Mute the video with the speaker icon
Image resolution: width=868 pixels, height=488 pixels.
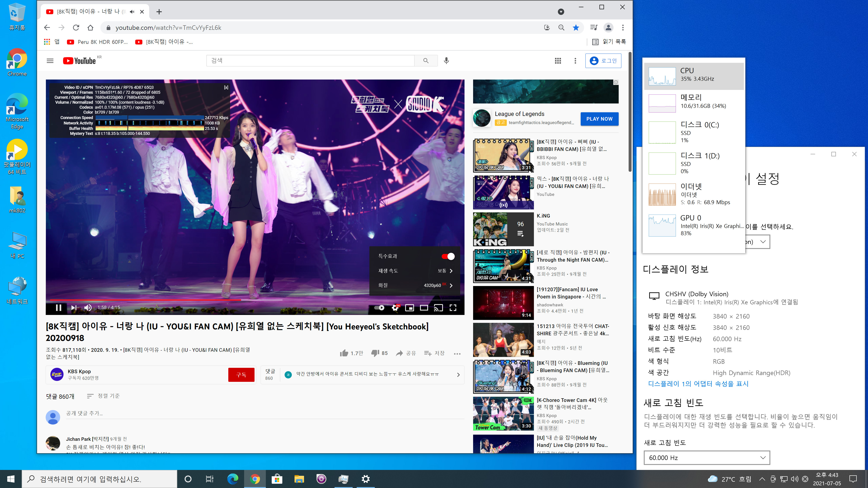(88, 307)
